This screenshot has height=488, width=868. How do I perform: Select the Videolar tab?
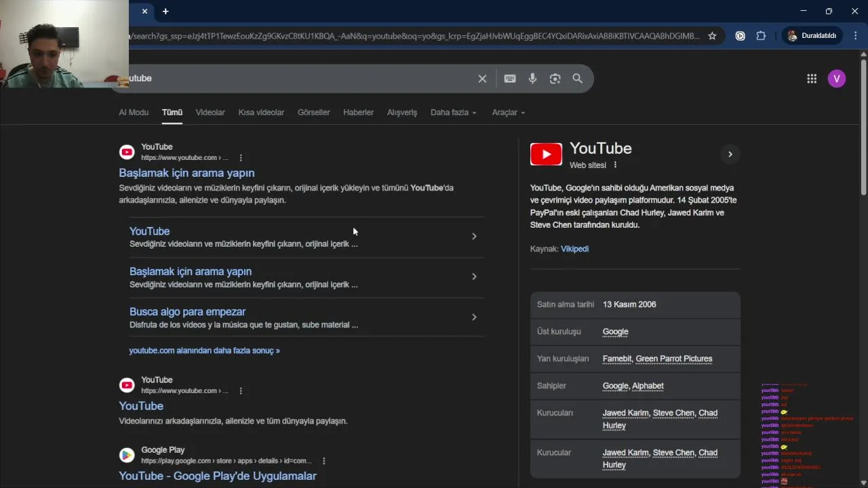coord(210,113)
